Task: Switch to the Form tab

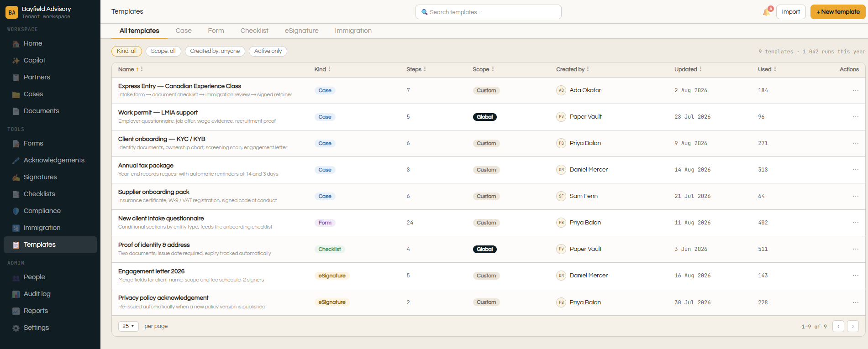Action: click(x=216, y=31)
